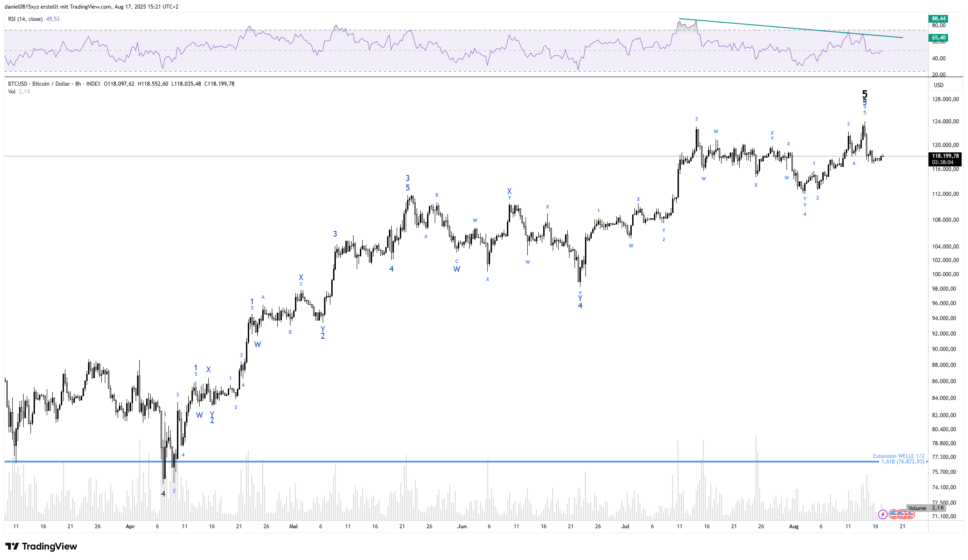Click the Jul label on time axis

click(x=625, y=526)
